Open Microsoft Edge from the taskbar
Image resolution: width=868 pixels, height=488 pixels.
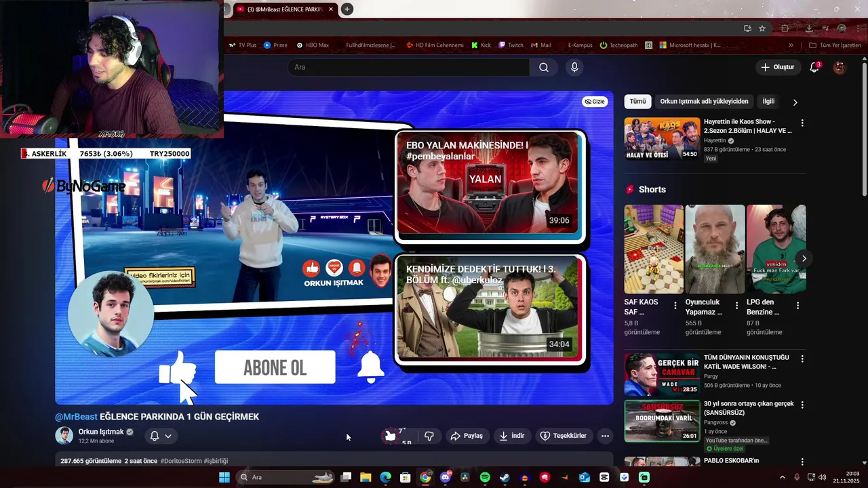tap(385, 477)
